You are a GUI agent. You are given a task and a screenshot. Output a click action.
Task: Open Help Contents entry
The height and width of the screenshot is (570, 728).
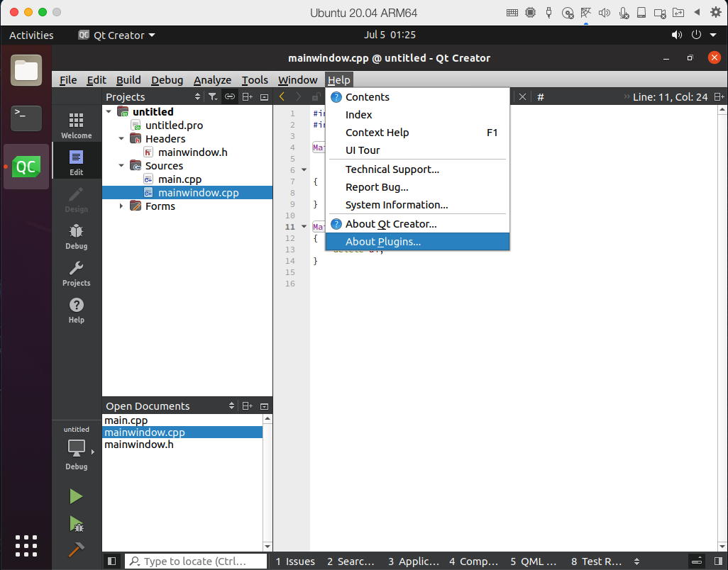pos(417,97)
